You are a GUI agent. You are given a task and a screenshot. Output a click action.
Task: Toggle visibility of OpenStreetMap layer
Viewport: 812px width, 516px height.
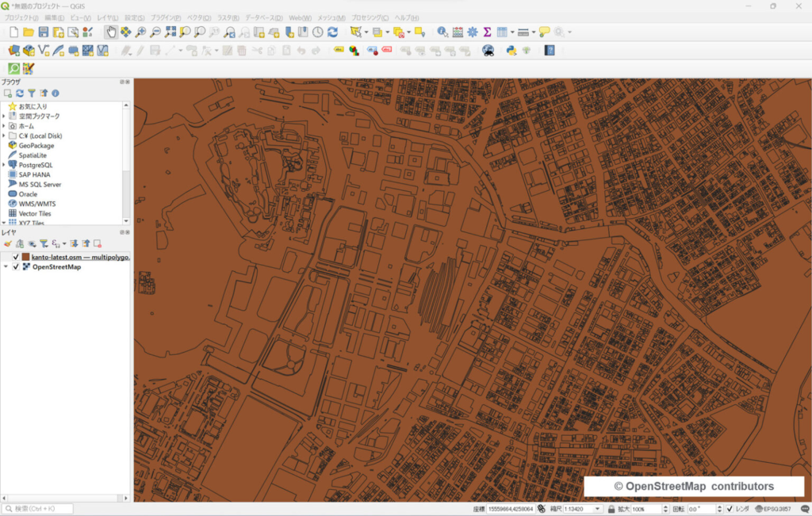click(16, 267)
